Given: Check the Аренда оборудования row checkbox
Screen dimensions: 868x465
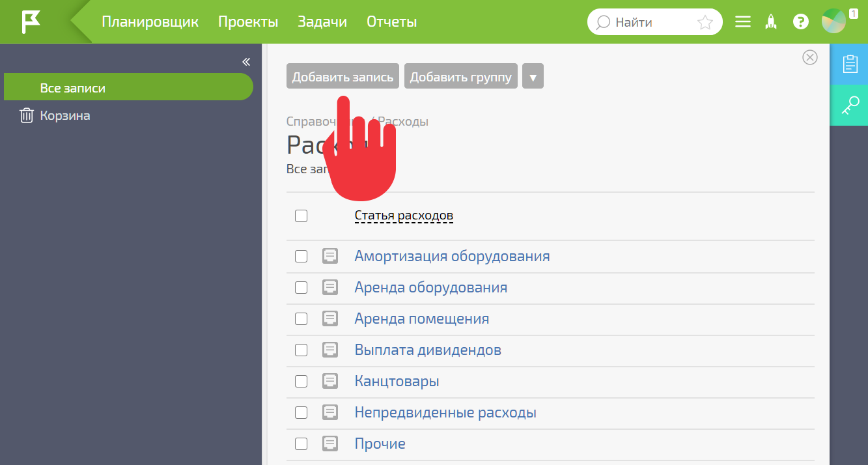Looking at the screenshot, I should click(x=301, y=287).
